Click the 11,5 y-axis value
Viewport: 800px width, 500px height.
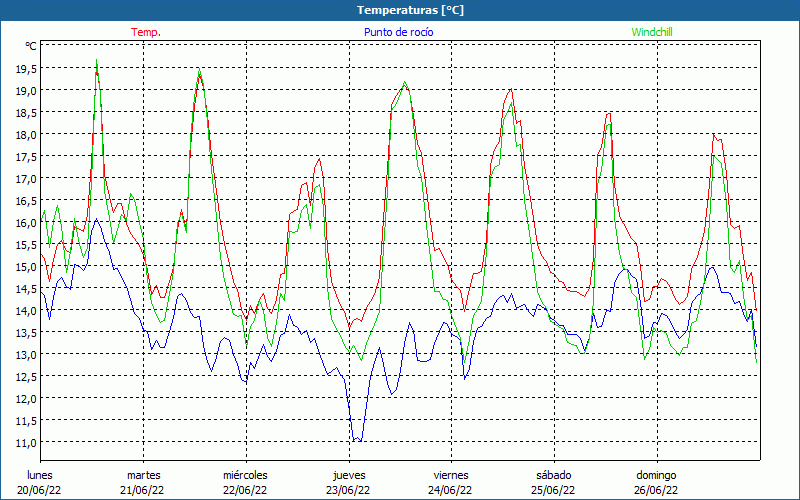[x=24, y=420]
